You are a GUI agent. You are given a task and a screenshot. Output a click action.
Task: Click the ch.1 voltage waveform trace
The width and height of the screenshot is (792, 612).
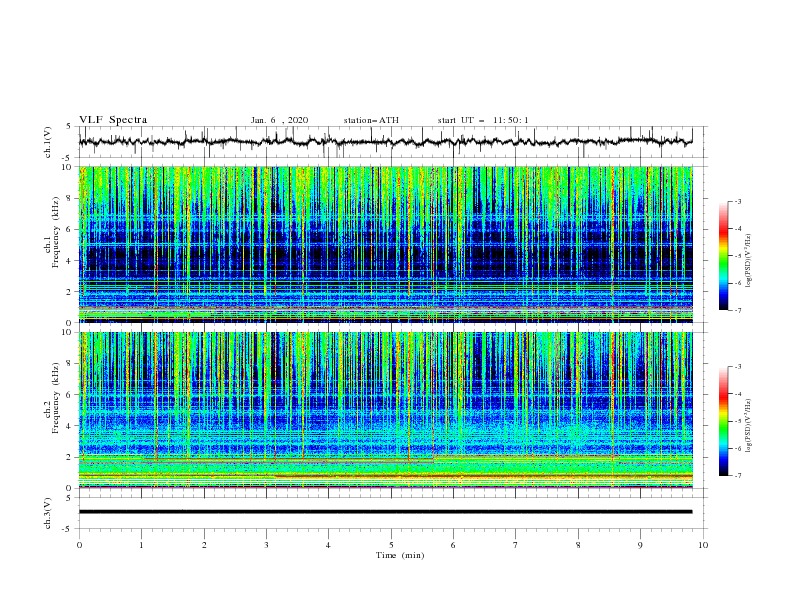click(385, 142)
